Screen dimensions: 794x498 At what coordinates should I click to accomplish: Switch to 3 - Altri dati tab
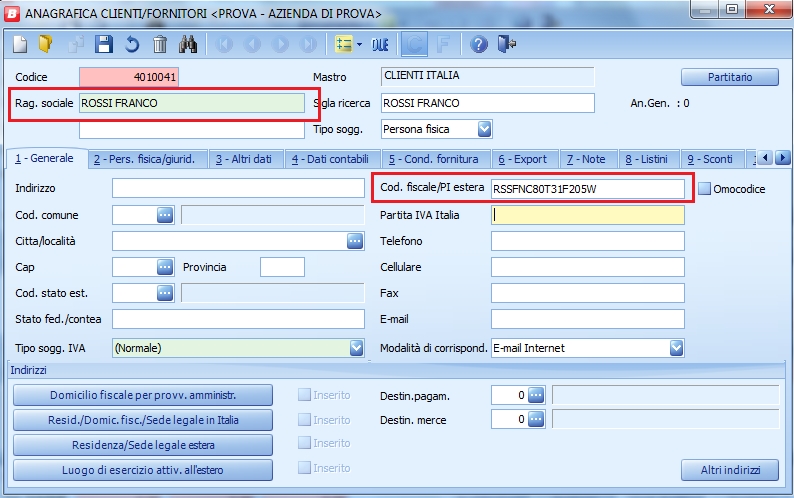click(x=244, y=159)
